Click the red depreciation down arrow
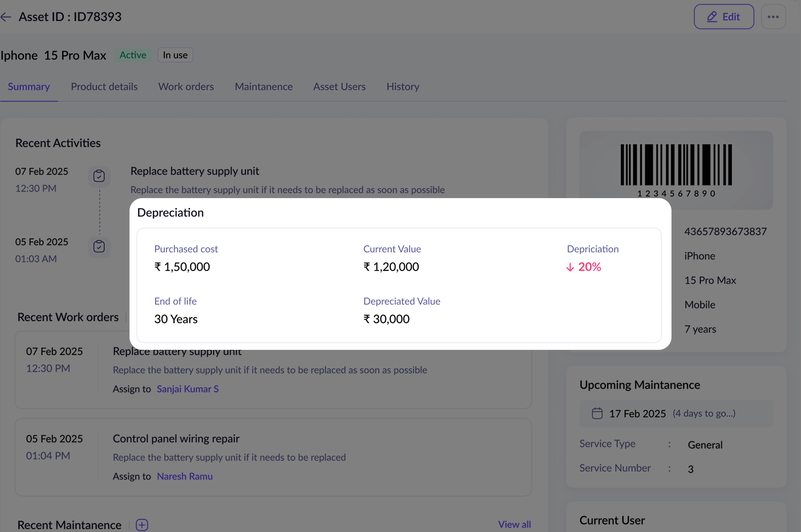This screenshot has width=801, height=532. pos(570,267)
